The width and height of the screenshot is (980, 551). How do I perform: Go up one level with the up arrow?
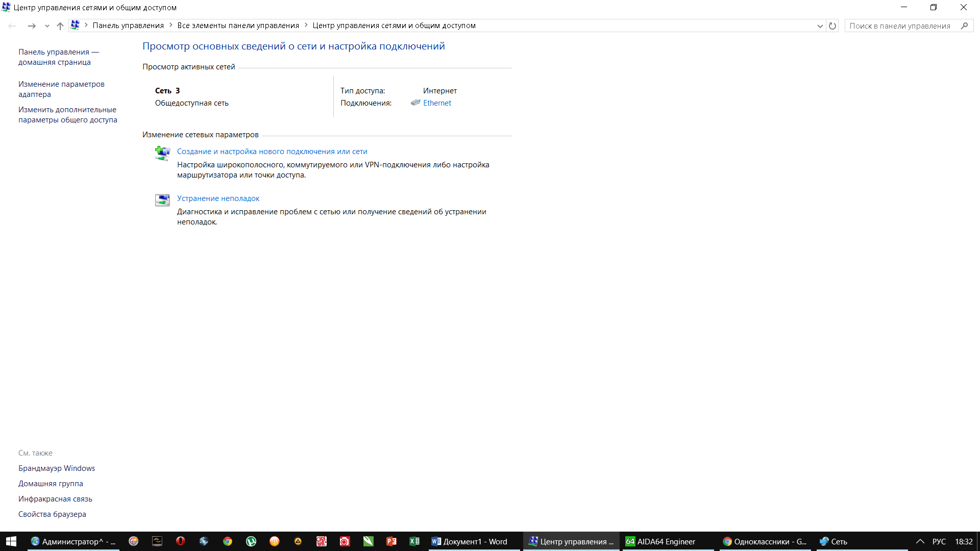(60, 26)
